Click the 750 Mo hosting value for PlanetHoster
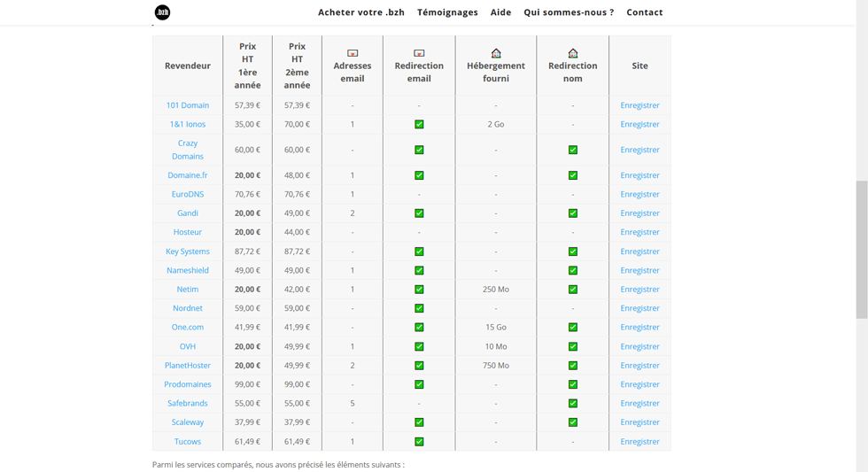Viewport: 868px width, 472px height. pos(496,365)
